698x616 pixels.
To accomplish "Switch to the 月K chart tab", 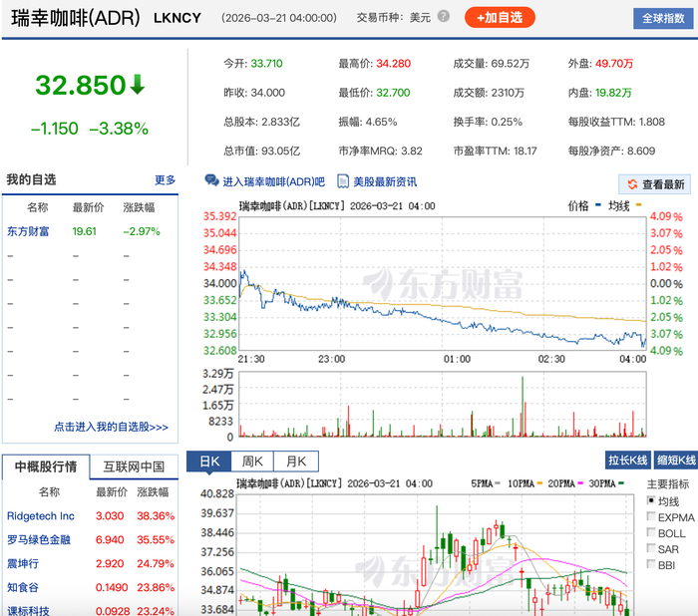I will [x=296, y=462].
